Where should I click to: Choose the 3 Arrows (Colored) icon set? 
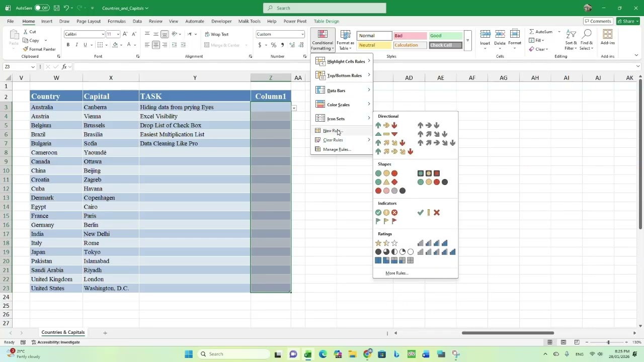386,125
